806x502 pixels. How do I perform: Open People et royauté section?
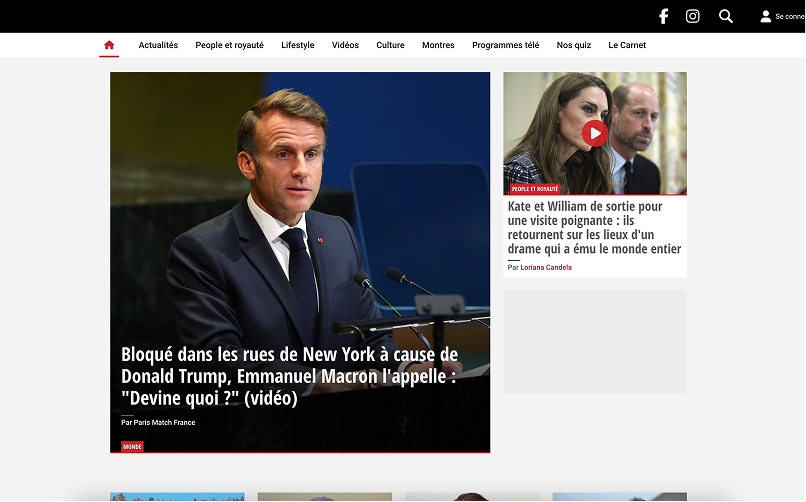pyautogui.click(x=229, y=45)
